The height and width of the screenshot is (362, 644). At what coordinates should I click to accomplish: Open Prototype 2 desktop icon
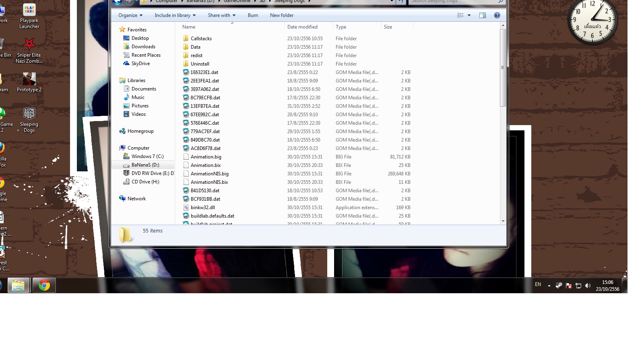click(x=29, y=82)
